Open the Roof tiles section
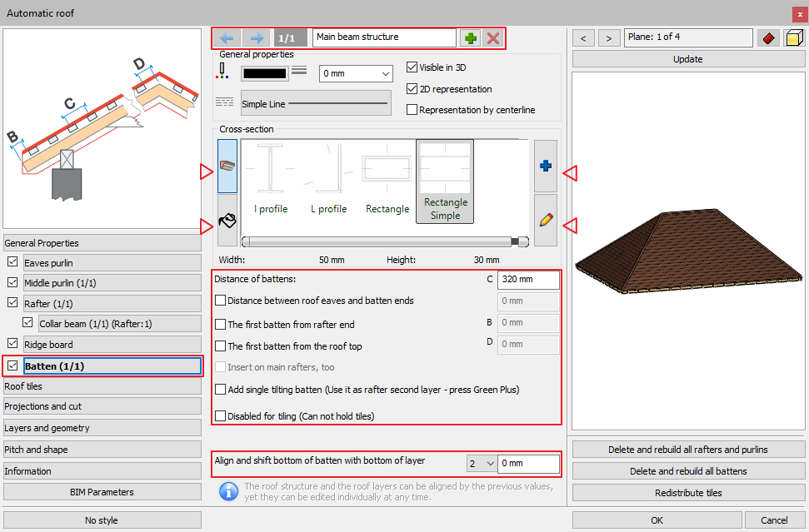 [x=102, y=386]
